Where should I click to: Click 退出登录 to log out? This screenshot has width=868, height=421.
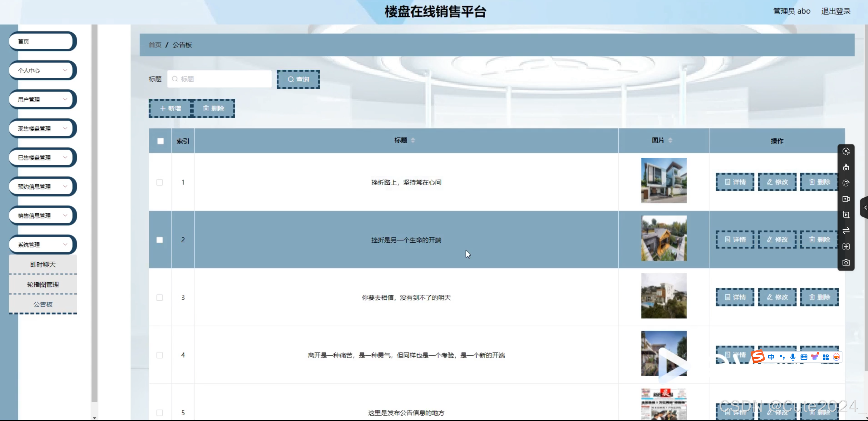pos(836,11)
